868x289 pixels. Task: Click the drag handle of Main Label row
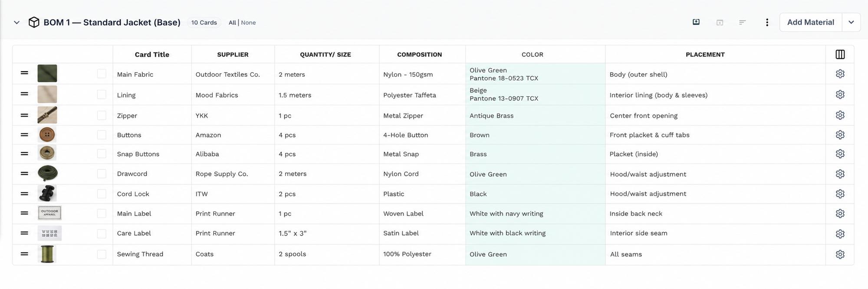click(x=24, y=213)
